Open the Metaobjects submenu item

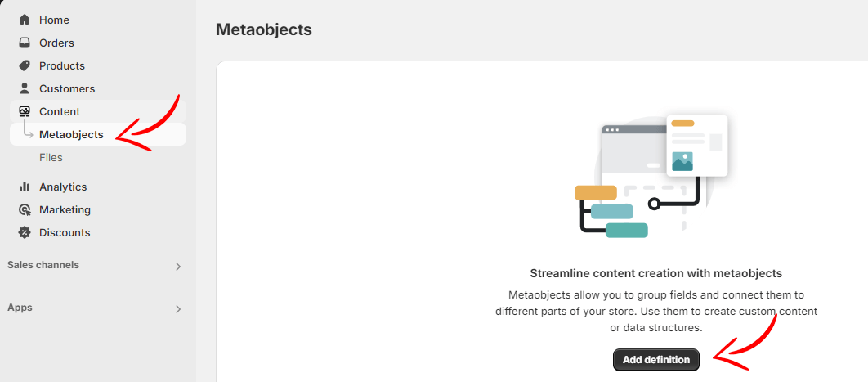(x=71, y=134)
